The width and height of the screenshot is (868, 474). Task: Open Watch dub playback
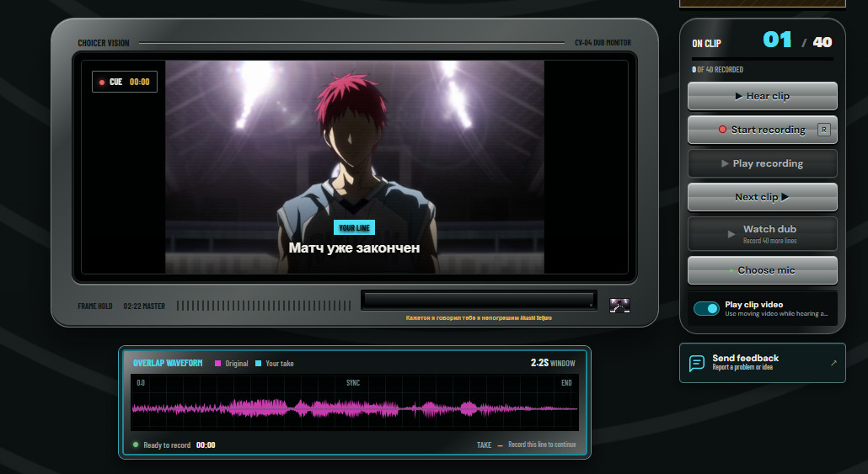pos(763,234)
